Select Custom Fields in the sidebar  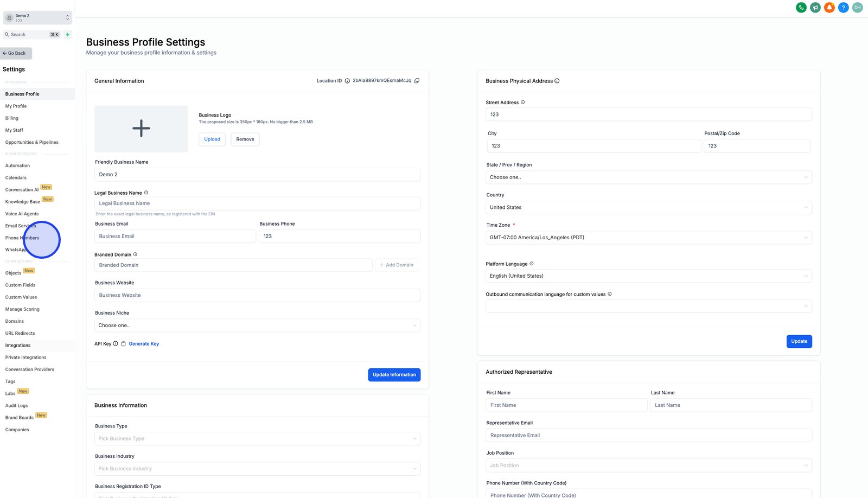tap(20, 285)
